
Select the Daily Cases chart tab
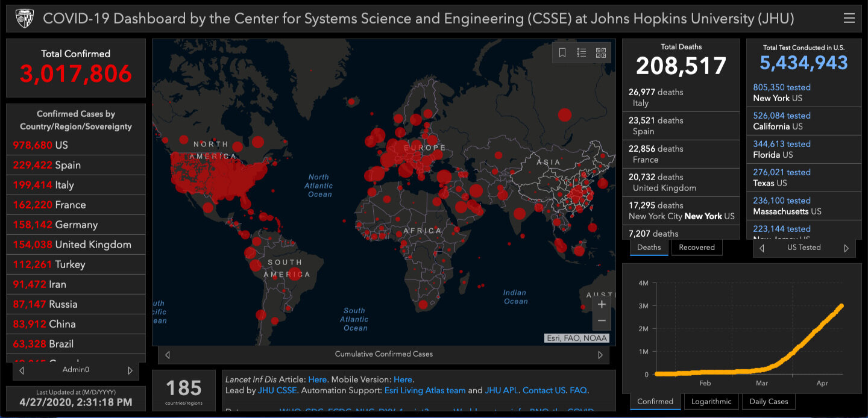tap(769, 402)
